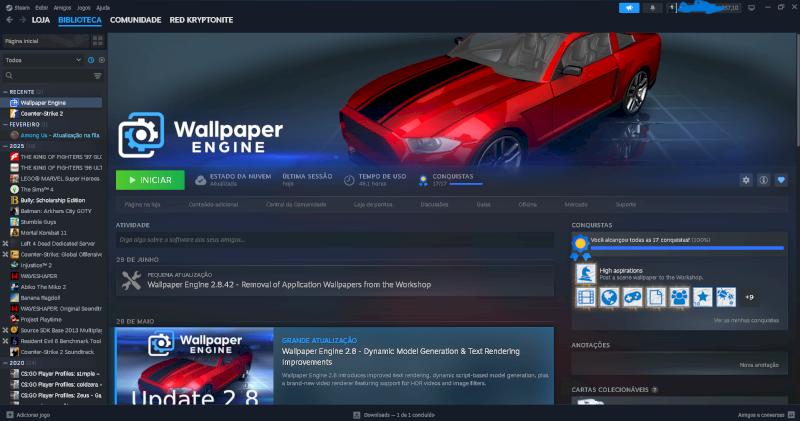Launch Wallpaper Engine with INICIAR button
Screen dimensions: 800x421
click(x=150, y=180)
